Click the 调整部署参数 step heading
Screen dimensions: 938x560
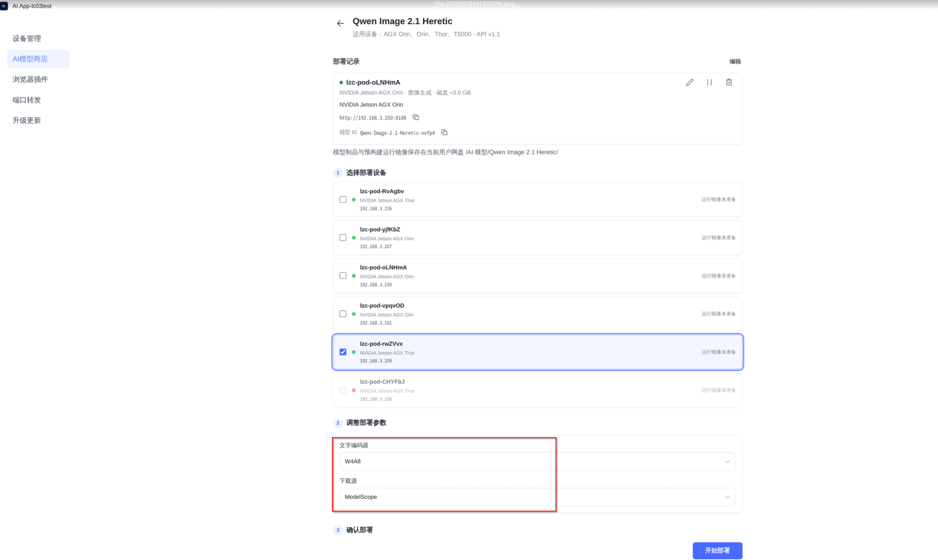click(x=366, y=423)
